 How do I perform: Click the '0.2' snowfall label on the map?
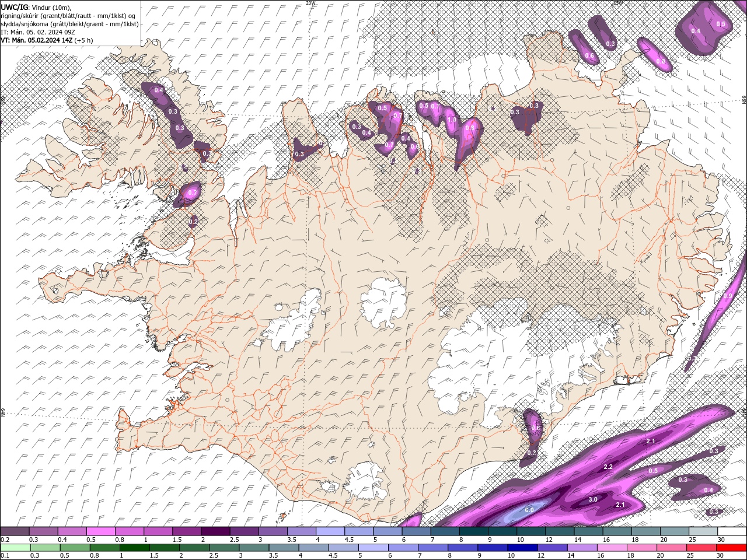coord(193,221)
